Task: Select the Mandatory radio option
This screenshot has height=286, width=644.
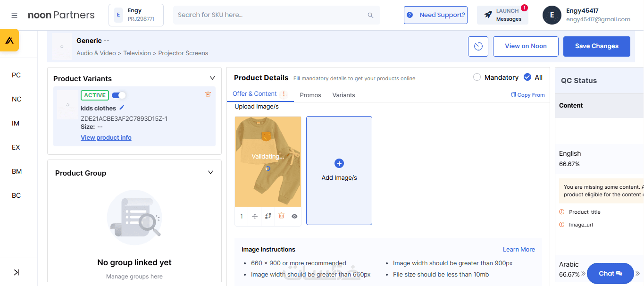Action: tap(477, 77)
